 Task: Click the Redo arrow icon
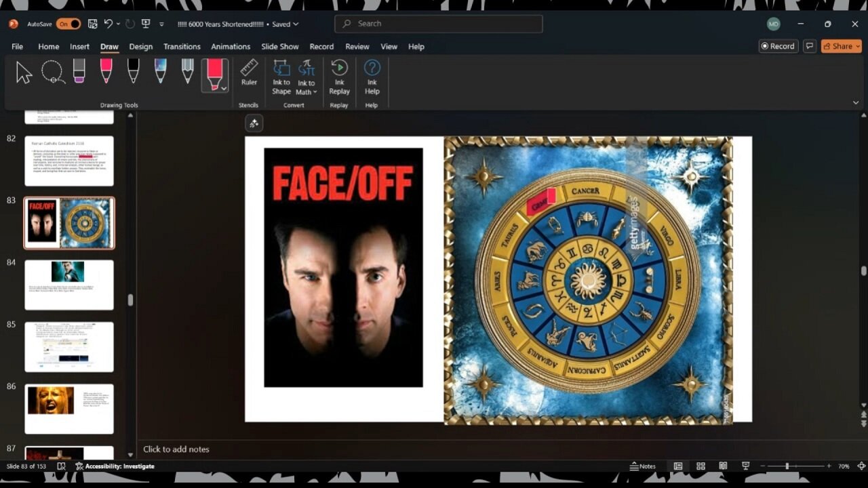tap(130, 24)
